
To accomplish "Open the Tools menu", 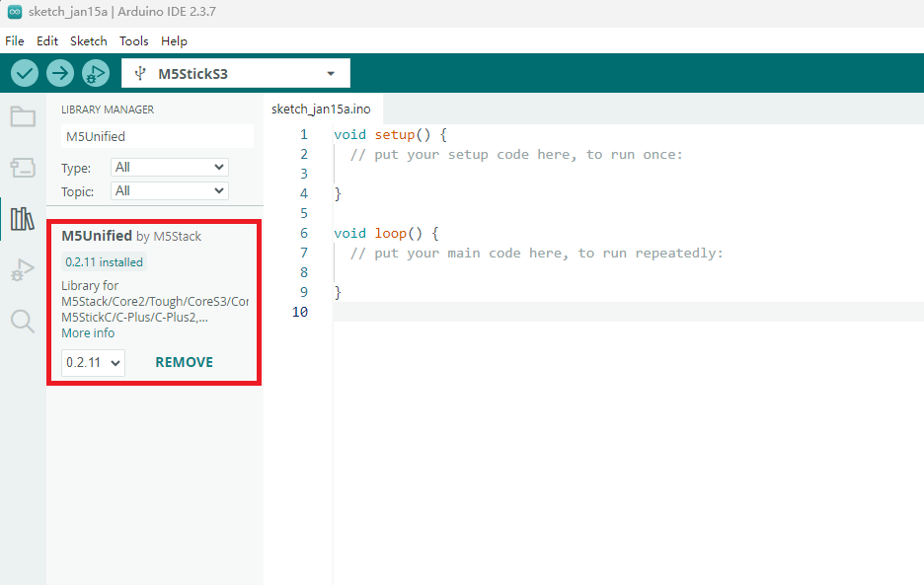I will 133,41.
